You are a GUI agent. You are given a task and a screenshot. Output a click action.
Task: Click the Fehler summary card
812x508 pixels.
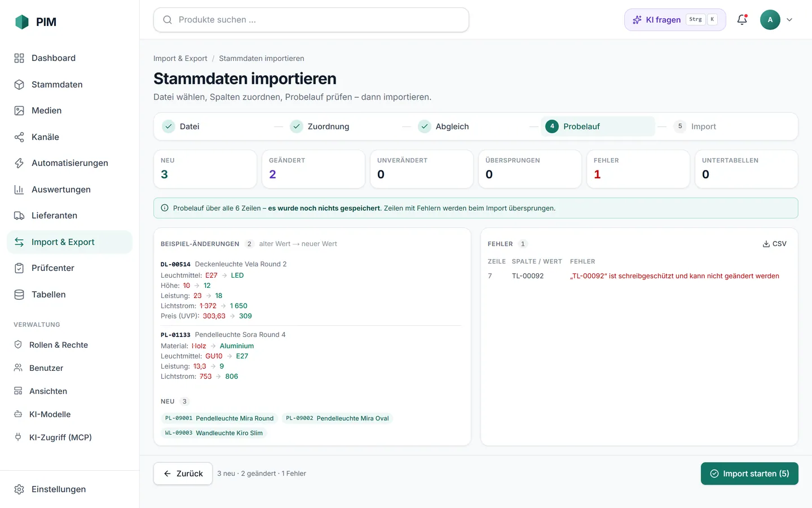(638, 169)
